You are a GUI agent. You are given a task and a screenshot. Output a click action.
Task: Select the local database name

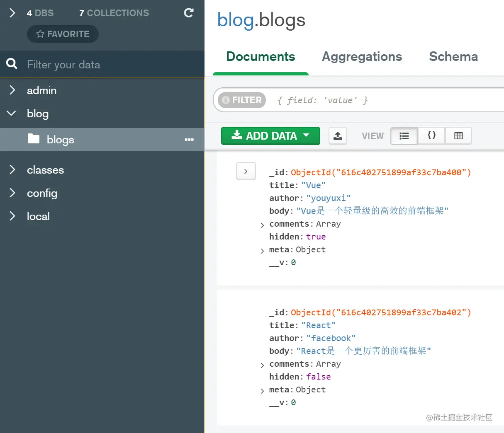pos(38,216)
